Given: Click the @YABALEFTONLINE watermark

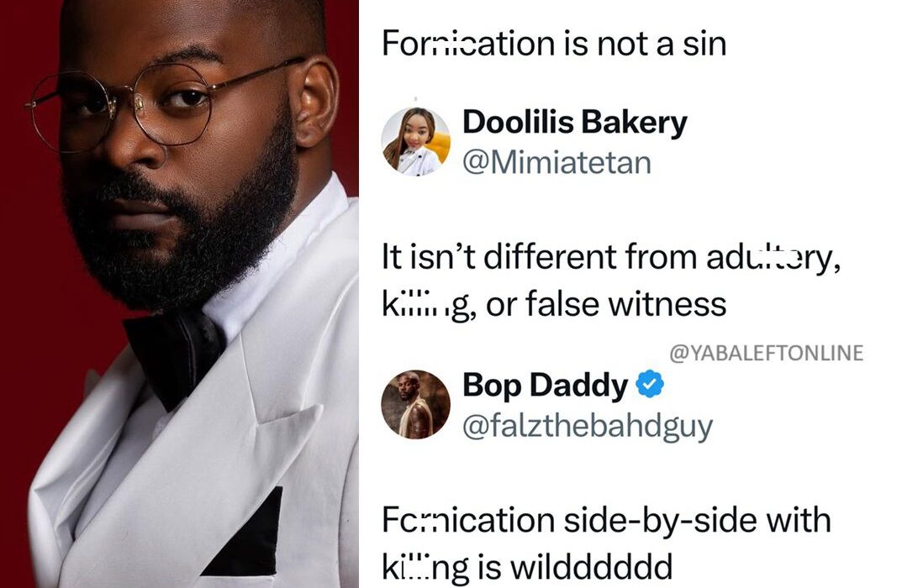Looking at the screenshot, I should click(x=767, y=352).
